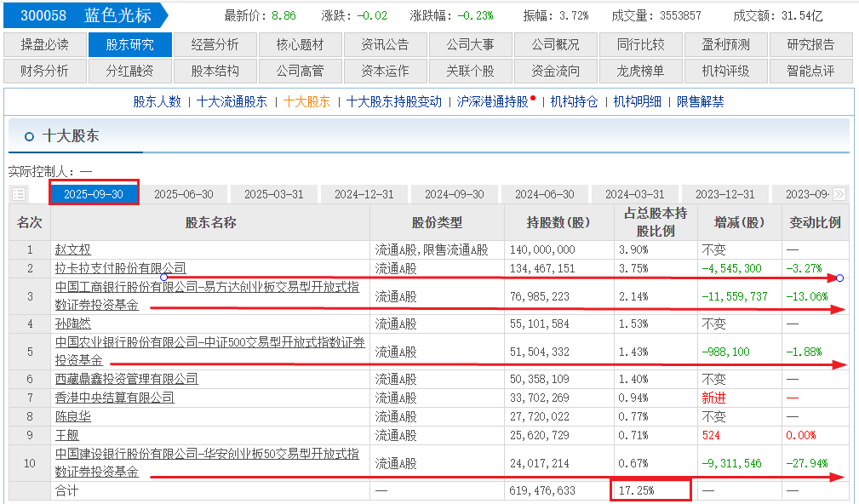Open the 盈利预测 tab
Viewport: 859px width, 504px height.
click(x=725, y=44)
